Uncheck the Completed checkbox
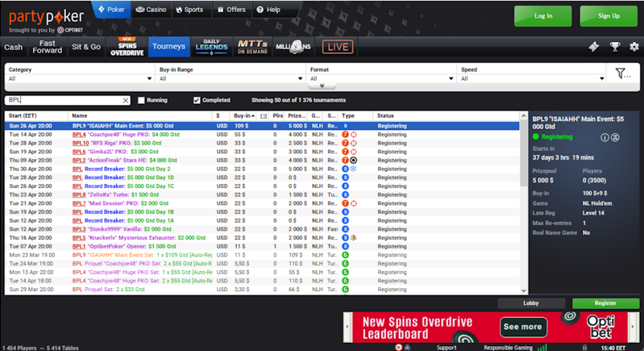The height and width of the screenshot is (351, 644). click(197, 100)
